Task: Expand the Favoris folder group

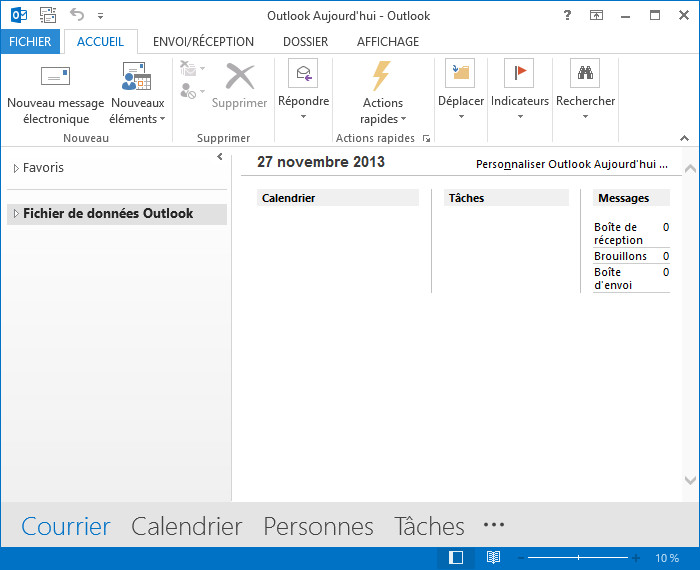Action: click(16, 169)
